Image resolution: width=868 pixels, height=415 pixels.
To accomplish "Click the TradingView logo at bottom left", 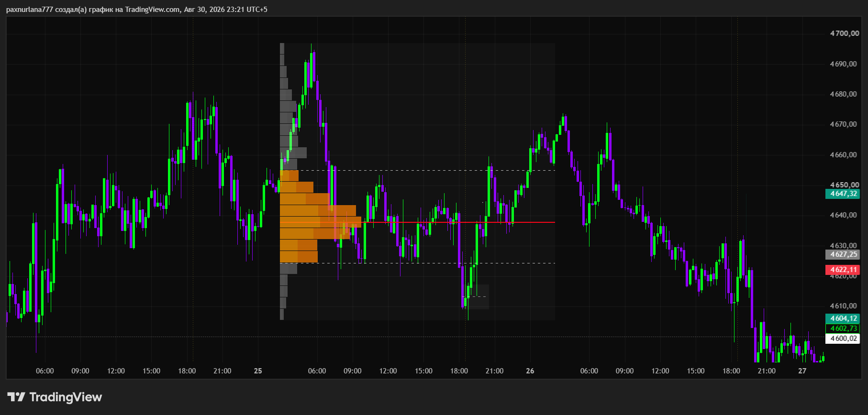I will coord(55,397).
